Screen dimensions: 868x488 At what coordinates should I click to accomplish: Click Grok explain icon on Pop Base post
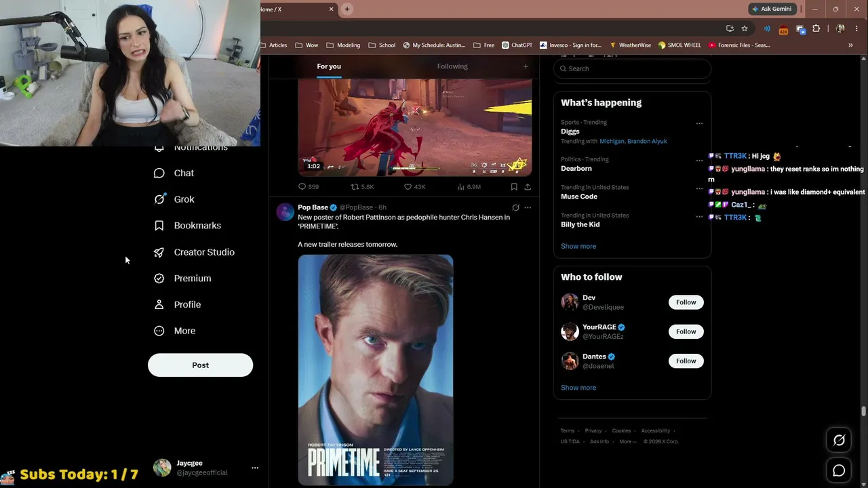point(515,207)
